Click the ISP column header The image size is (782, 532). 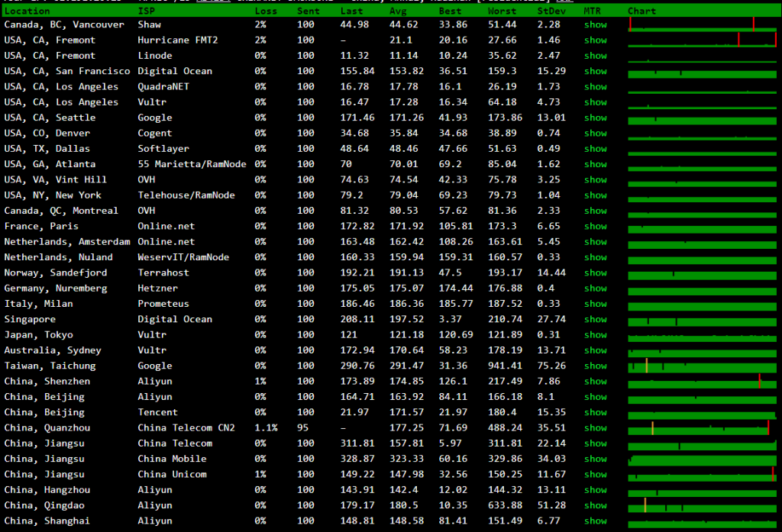click(146, 11)
